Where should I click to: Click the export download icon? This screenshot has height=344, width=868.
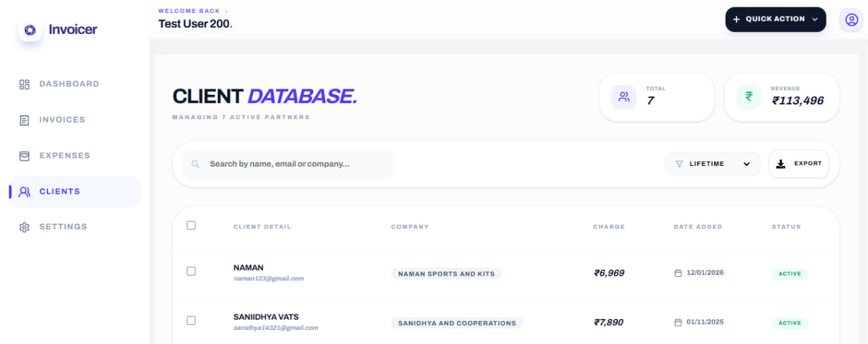tap(781, 164)
